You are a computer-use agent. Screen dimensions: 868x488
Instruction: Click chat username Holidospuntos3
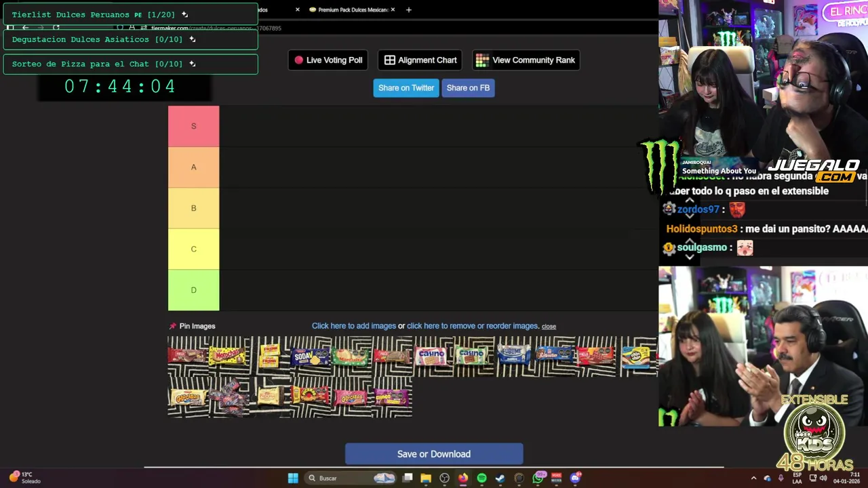pos(701,229)
